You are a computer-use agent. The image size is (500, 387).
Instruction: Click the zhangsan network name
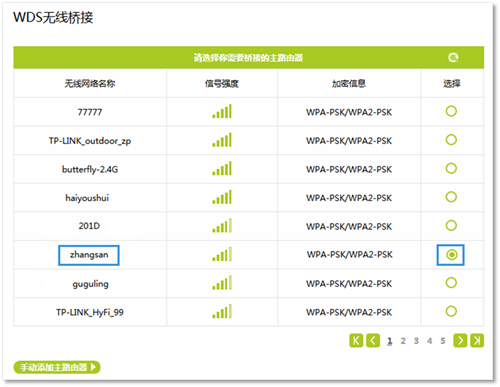click(x=89, y=255)
